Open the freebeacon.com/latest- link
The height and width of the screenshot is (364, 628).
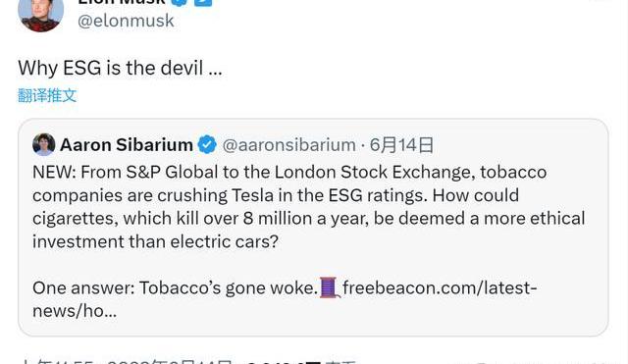point(440,287)
